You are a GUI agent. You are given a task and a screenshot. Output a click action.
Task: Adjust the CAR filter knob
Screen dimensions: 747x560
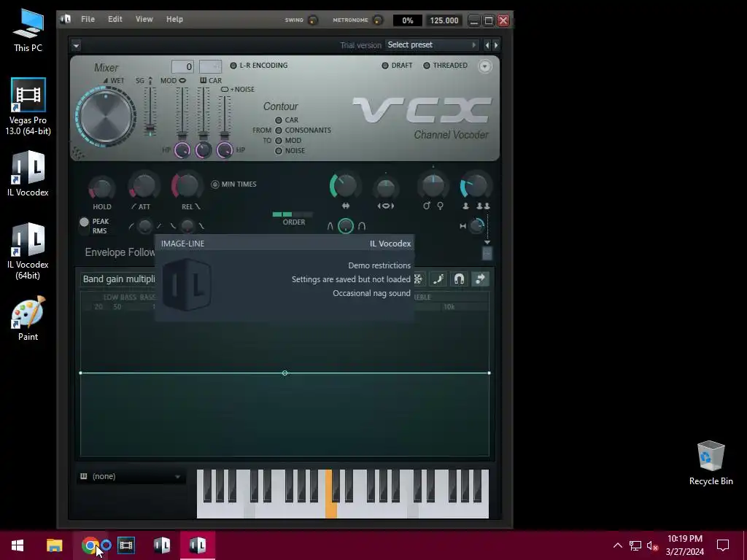pyautogui.click(x=203, y=150)
